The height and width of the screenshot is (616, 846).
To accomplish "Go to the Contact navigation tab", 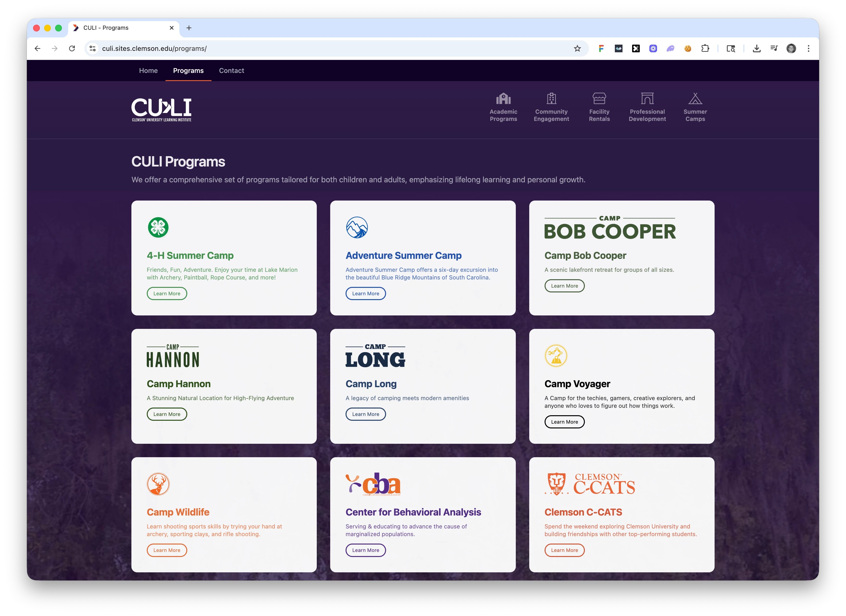I will coord(231,71).
